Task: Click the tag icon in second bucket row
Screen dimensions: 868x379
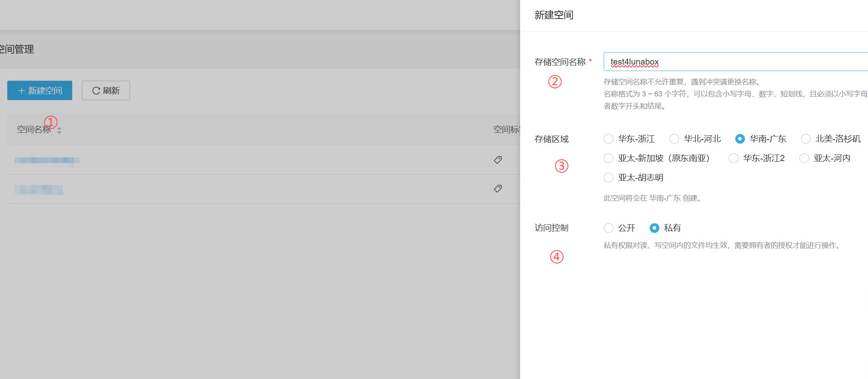Action: [x=498, y=188]
